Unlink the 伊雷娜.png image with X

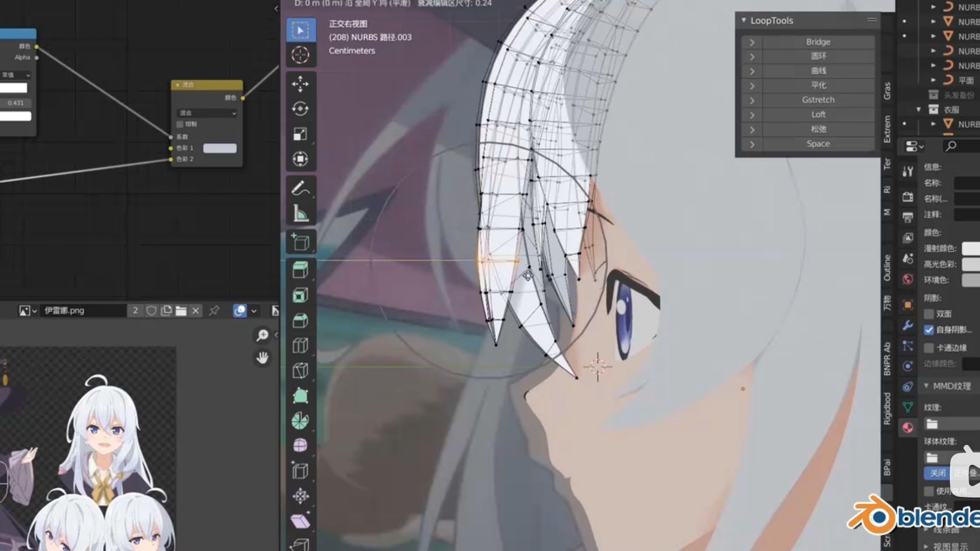pyautogui.click(x=196, y=310)
